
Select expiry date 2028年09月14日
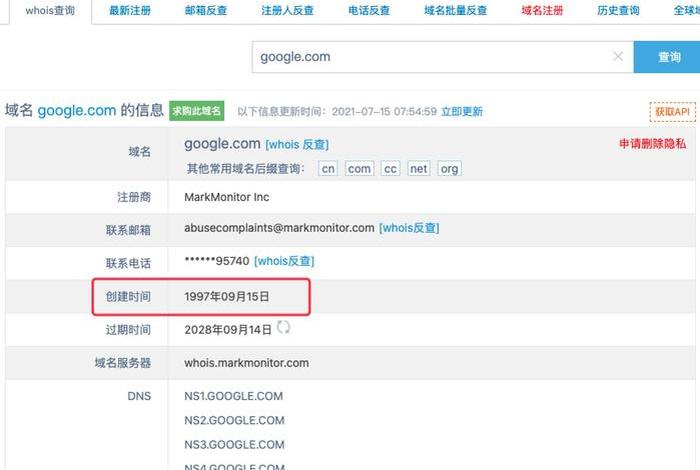pyautogui.click(x=228, y=330)
